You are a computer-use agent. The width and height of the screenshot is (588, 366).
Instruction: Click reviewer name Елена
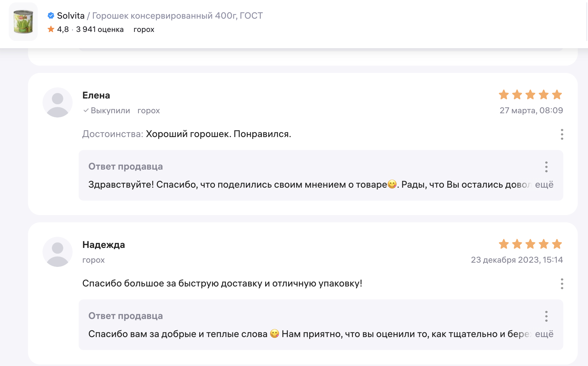coord(96,95)
